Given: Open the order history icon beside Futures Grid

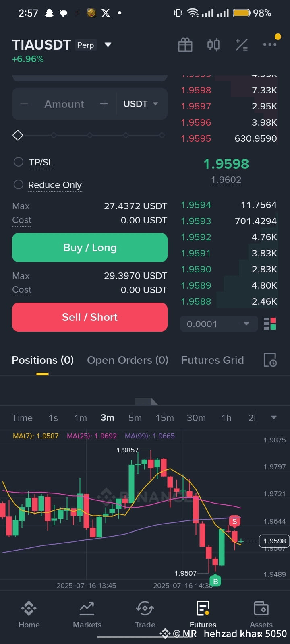Looking at the screenshot, I should coord(270,360).
